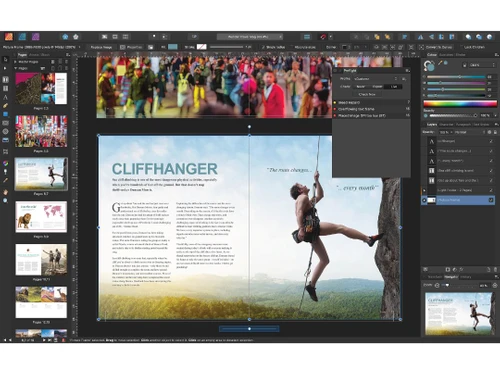Switch to the Publisher persona icon
The image size is (500, 375).
pos(9,36)
